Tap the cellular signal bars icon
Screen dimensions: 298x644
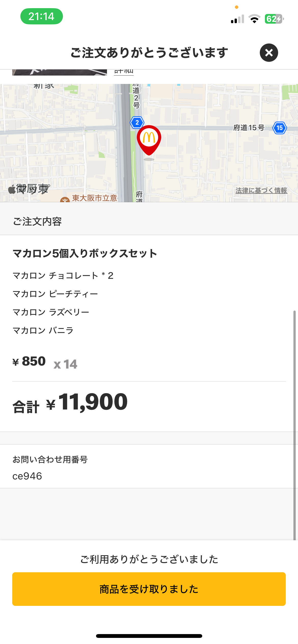click(x=237, y=19)
